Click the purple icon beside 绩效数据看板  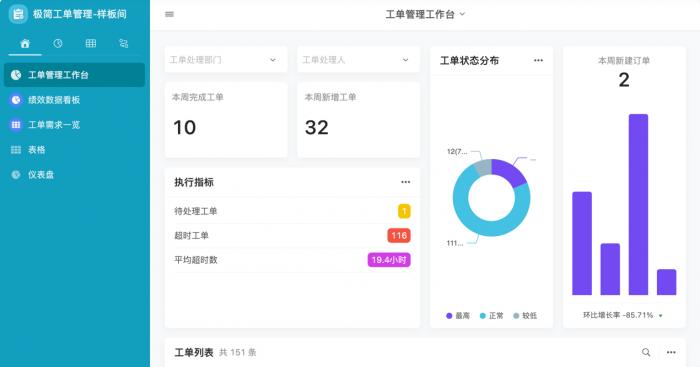click(16, 100)
